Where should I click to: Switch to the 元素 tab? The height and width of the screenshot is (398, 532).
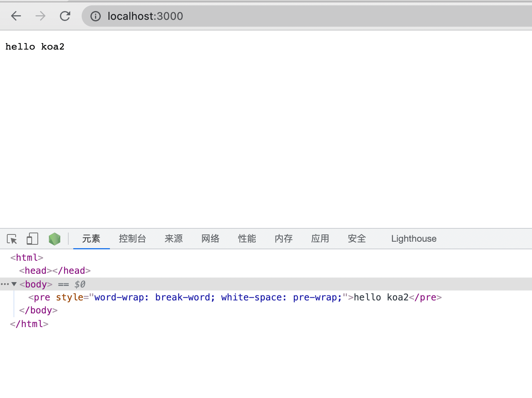tap(91, 239)
